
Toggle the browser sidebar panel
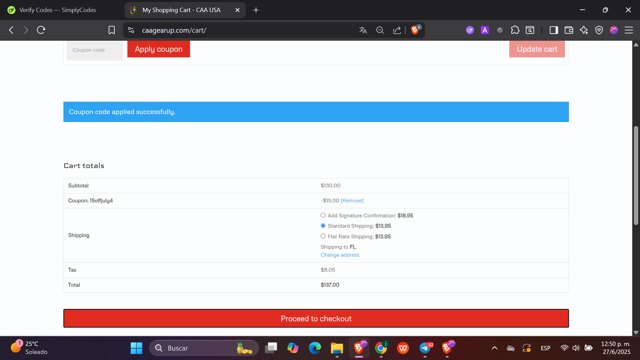[553, 30]
